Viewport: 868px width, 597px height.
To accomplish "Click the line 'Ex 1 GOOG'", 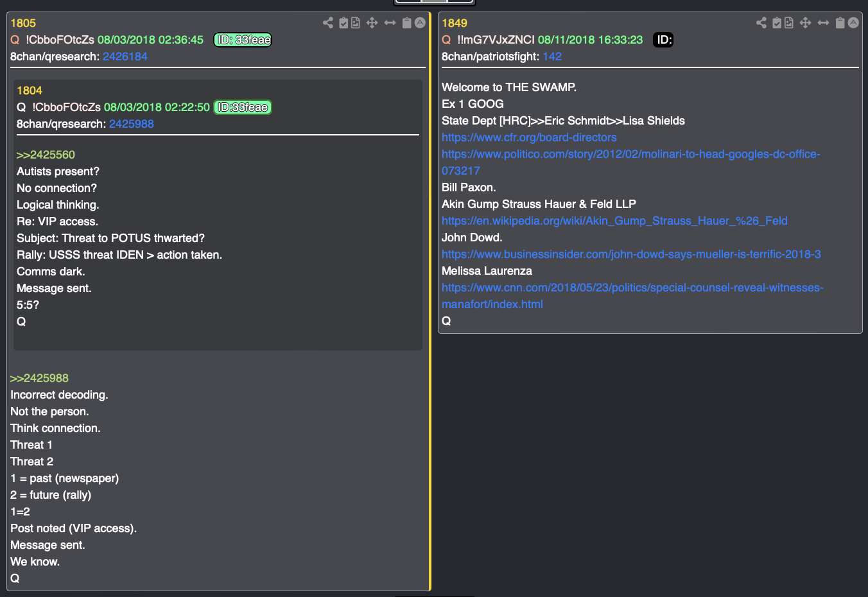I will [473, 104].
